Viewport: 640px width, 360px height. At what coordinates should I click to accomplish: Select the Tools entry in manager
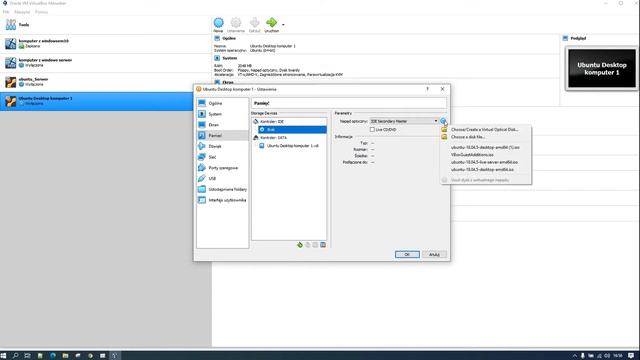point(105,25)
